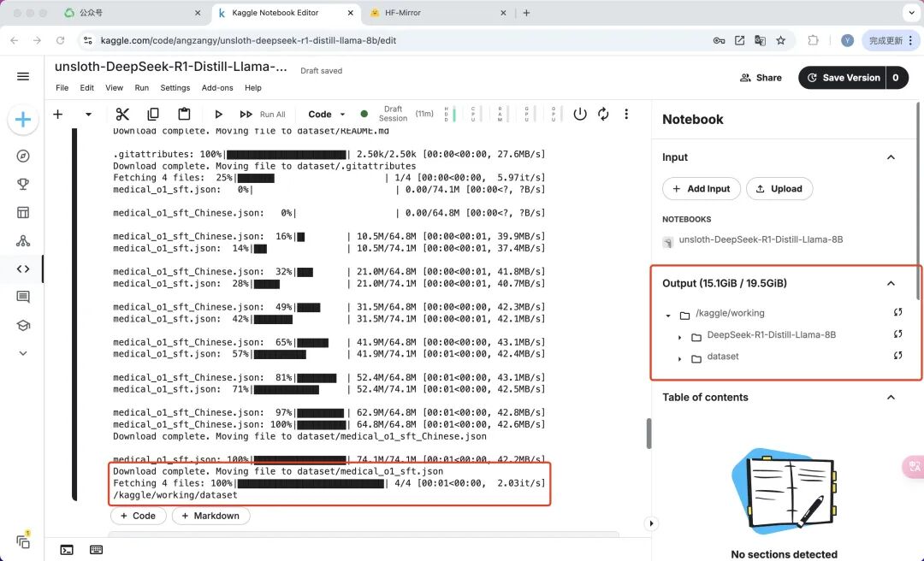Reload the page in browser
The height and width of the screenshot is (561, 924).
60,41
